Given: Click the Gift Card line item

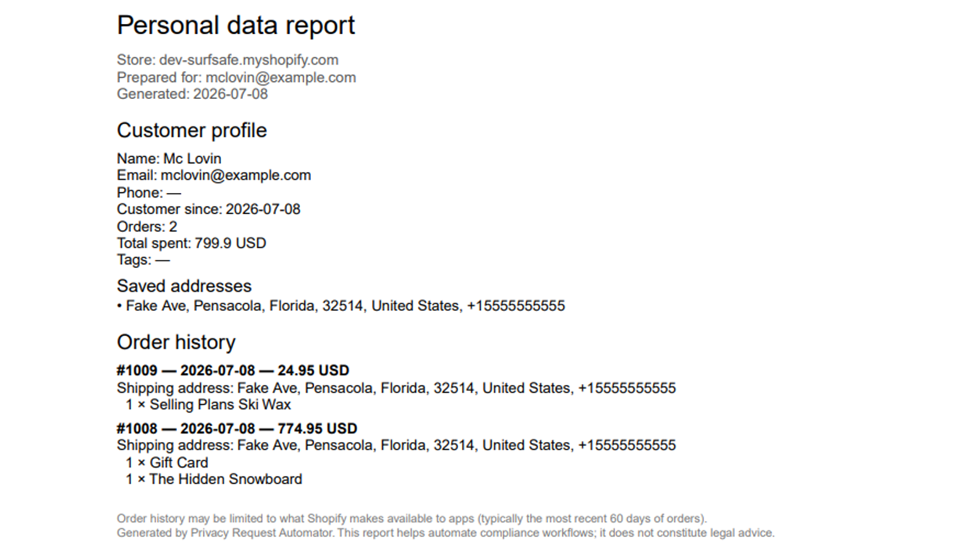Looking at the screenshot, I should tap(167, 463).
